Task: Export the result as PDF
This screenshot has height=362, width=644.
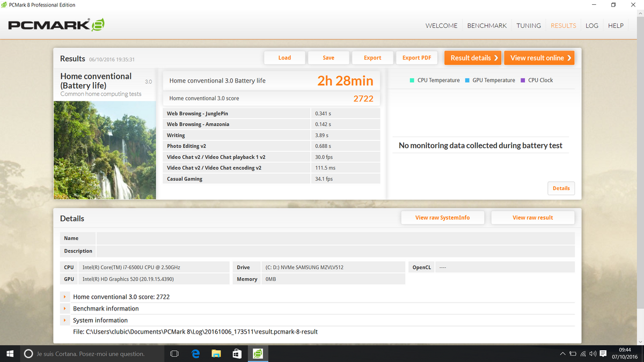Action: tap(417, 58)
